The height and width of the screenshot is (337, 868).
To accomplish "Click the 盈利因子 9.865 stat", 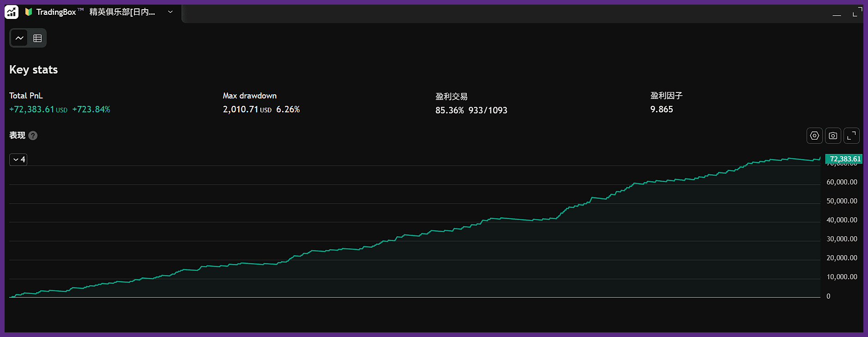I will pos(662,110).
